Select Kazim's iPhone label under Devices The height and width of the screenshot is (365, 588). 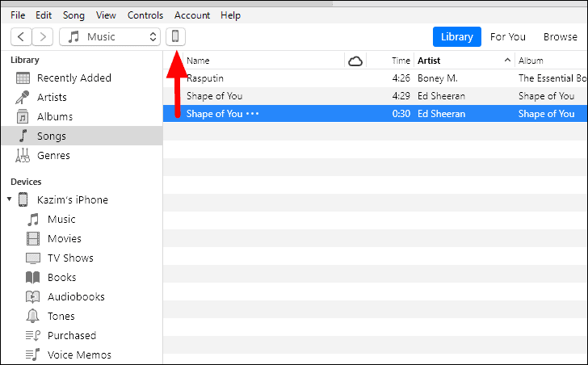(73, 199)
